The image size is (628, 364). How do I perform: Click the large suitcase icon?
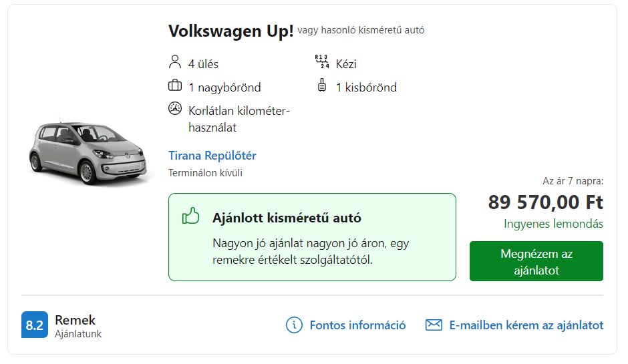coord(175,85)
